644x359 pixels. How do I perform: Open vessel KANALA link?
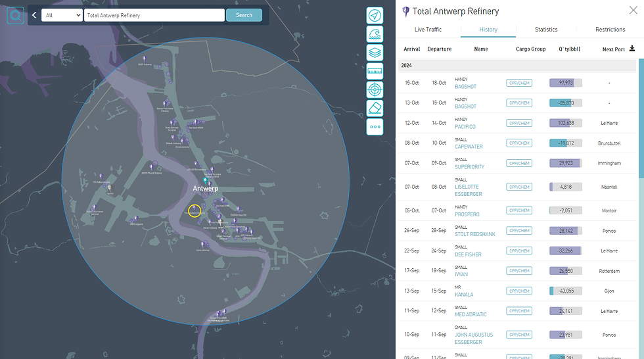click(x=464, y=295)
